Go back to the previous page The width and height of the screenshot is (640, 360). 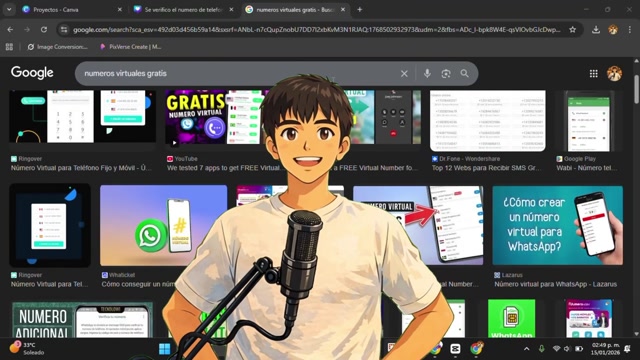10,29
